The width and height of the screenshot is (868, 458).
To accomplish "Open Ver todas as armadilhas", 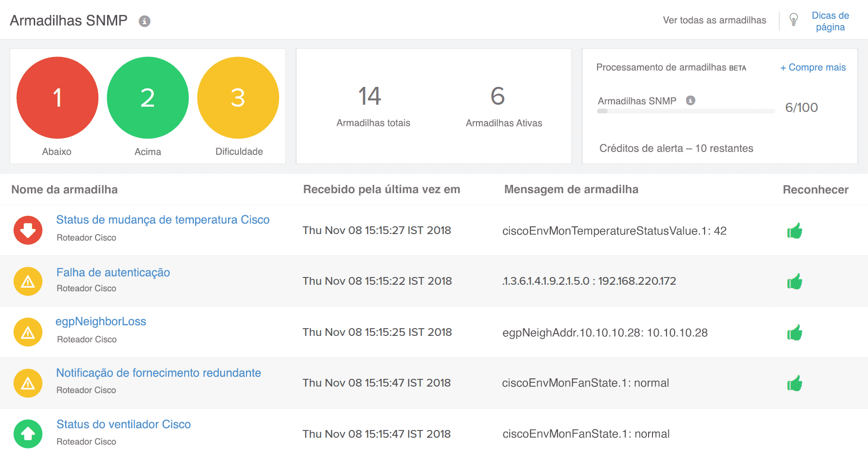I will (x=714, y=20).
